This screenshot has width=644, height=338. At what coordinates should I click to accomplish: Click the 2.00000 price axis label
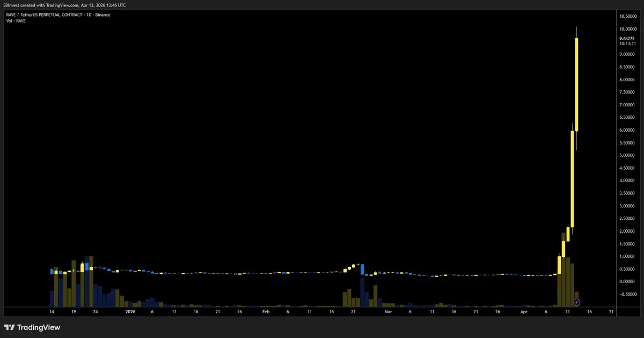[x=628, y=231]
